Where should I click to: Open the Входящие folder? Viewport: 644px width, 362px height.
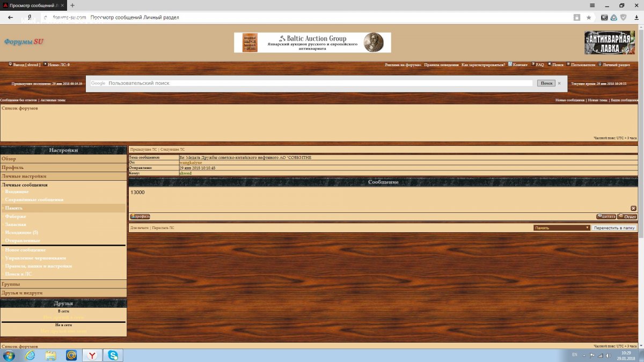click(17, 191)
